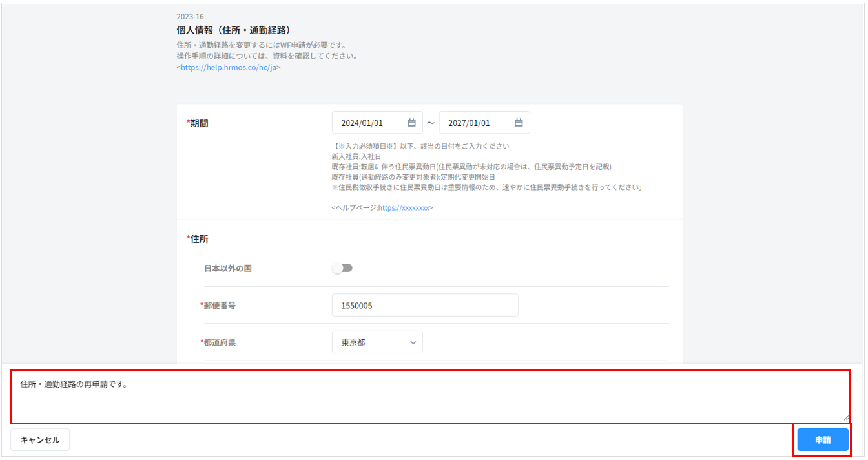Open the calendar icon for end date
The height and width of the screenshot is (460, 868).
coord(519,123)
